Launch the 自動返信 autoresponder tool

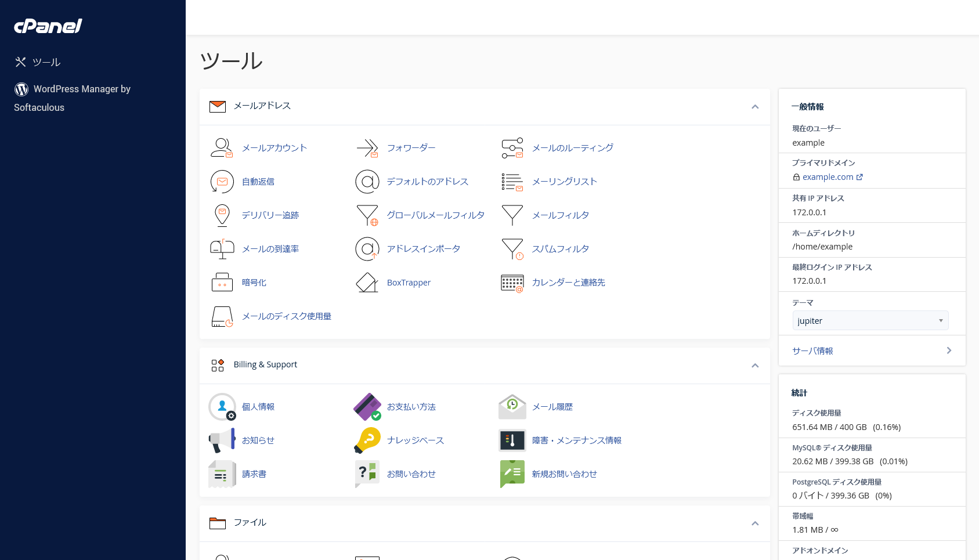257,181
